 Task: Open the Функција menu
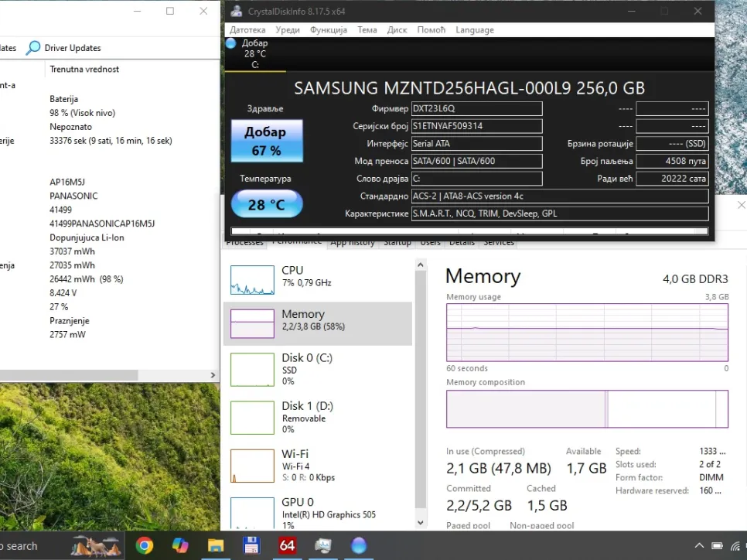click(x=329, y=30)
